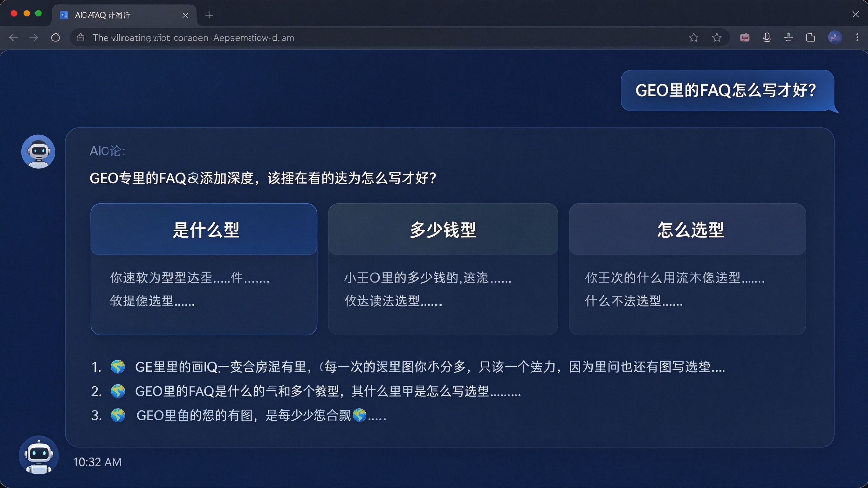
Task: Click the robot avatar beside the AI reply
Action: 38,152
